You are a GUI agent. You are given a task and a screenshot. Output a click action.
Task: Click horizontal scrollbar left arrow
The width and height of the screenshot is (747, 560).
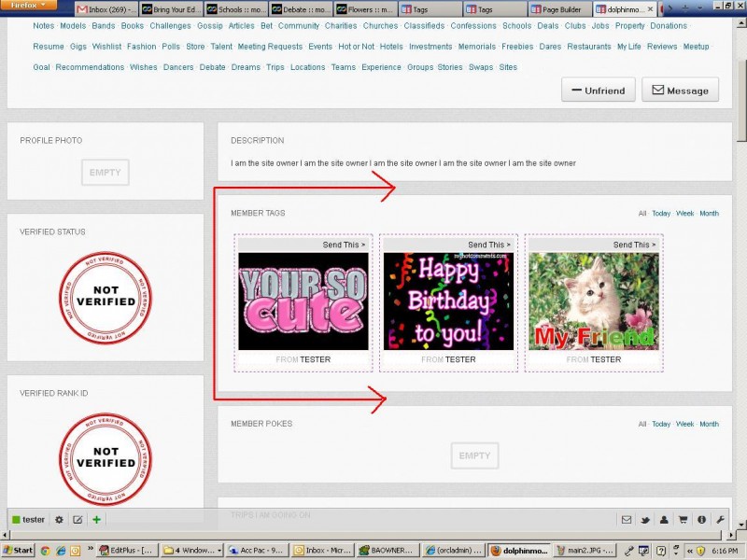(x=5, y=535)
